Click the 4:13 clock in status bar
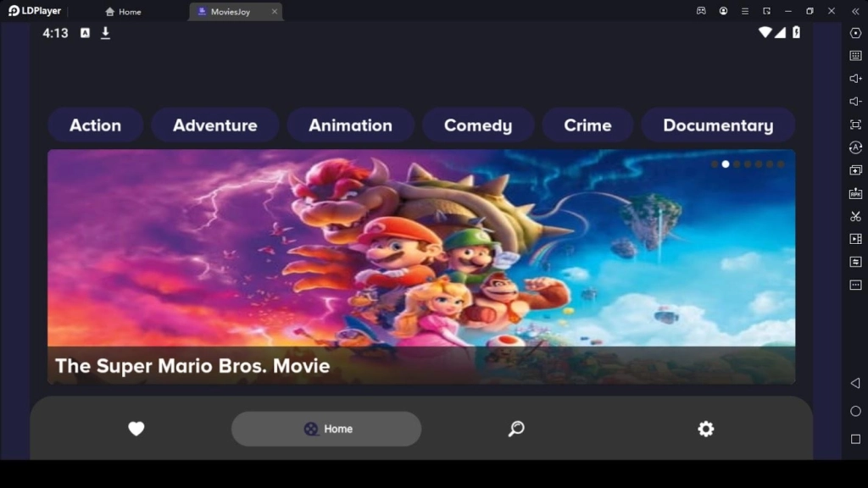Screen dimensions: 868x488 (x=55, y=33)
